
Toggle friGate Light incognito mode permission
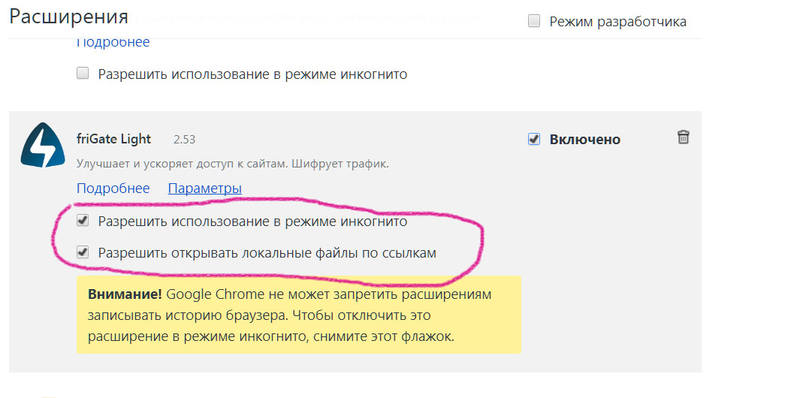(x=82, y=221)
